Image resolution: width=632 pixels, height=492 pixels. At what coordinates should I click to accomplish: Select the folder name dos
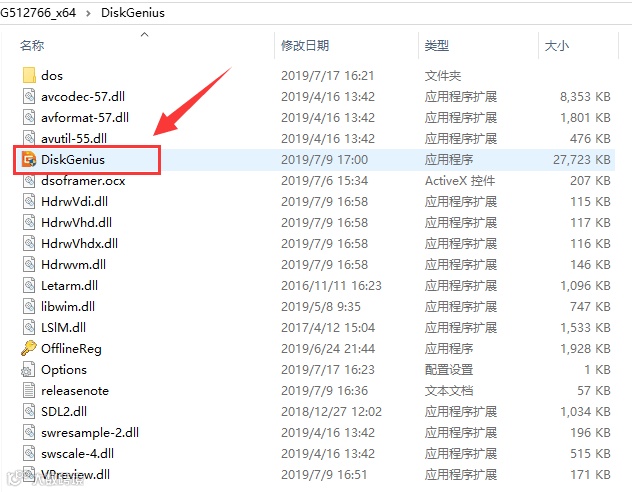click(52, 75)
